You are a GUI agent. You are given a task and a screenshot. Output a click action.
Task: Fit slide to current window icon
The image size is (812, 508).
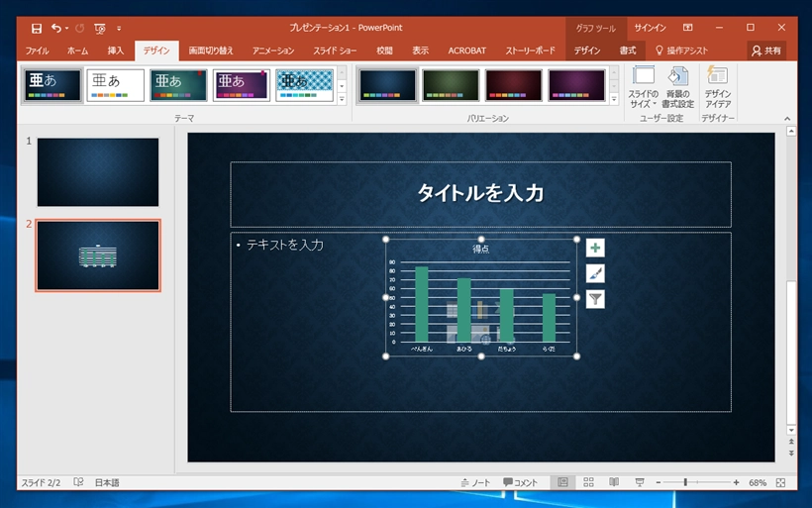pos(781,482)
